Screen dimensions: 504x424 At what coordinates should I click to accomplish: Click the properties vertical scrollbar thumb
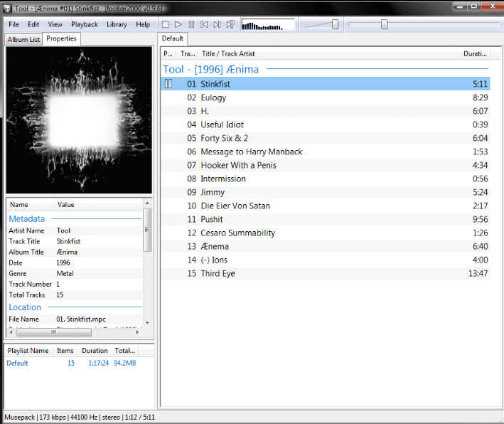(x=147, y=230)
